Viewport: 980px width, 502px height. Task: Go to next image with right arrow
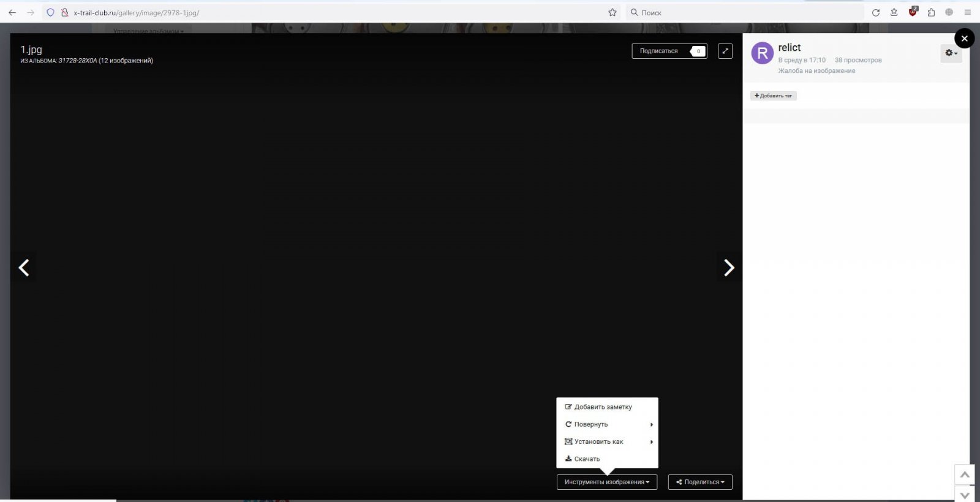click(x=728, y=268)
